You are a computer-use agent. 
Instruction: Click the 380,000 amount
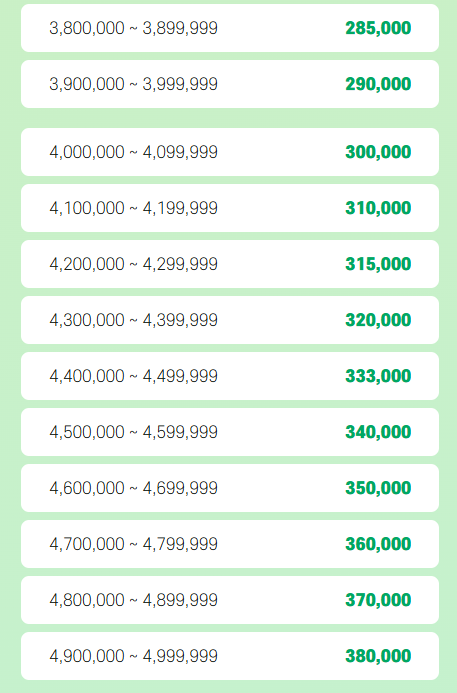[378, 656]
